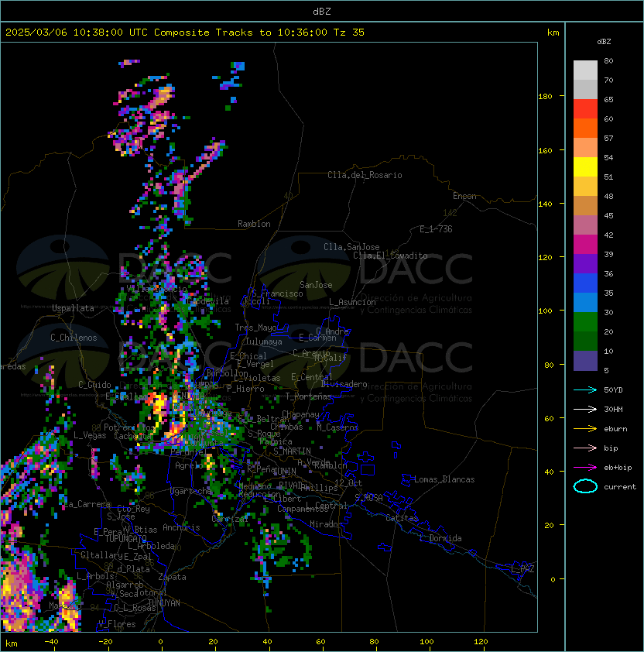Select the bright yellow swatch below 54 dBZ
The image size is (644, 652).
click(585, 167)
